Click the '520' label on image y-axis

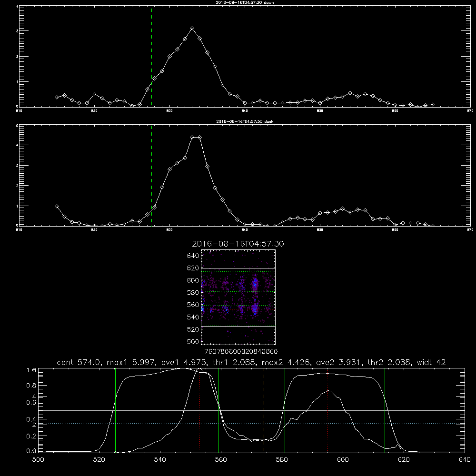193,329
